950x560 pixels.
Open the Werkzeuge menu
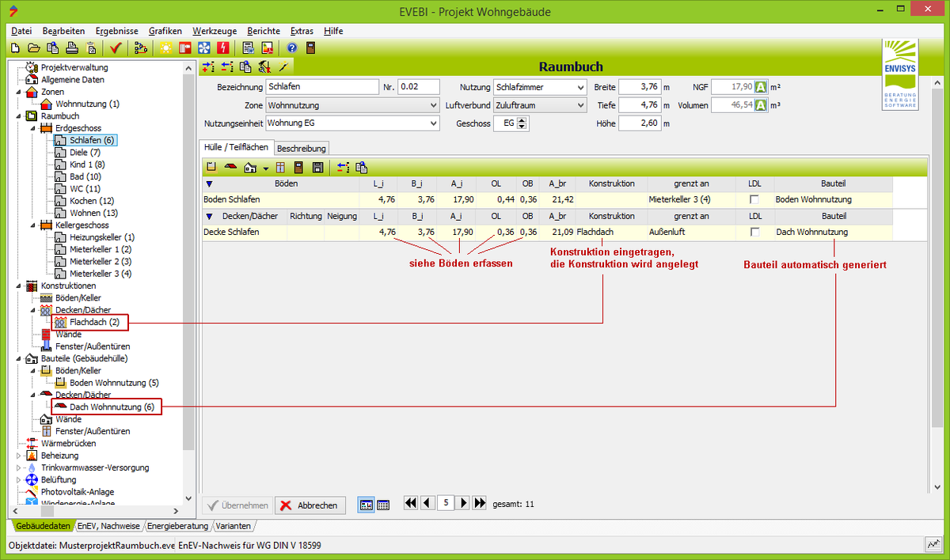(x=214, y=31)
